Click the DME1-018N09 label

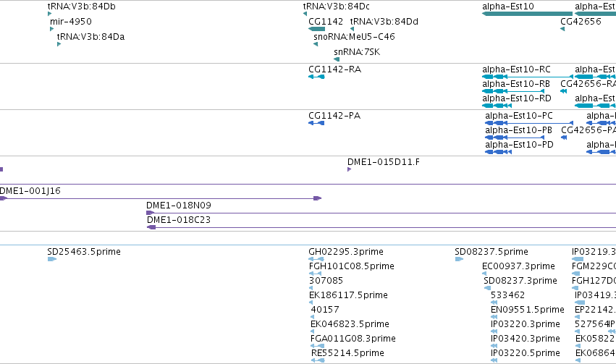[179, 206]
